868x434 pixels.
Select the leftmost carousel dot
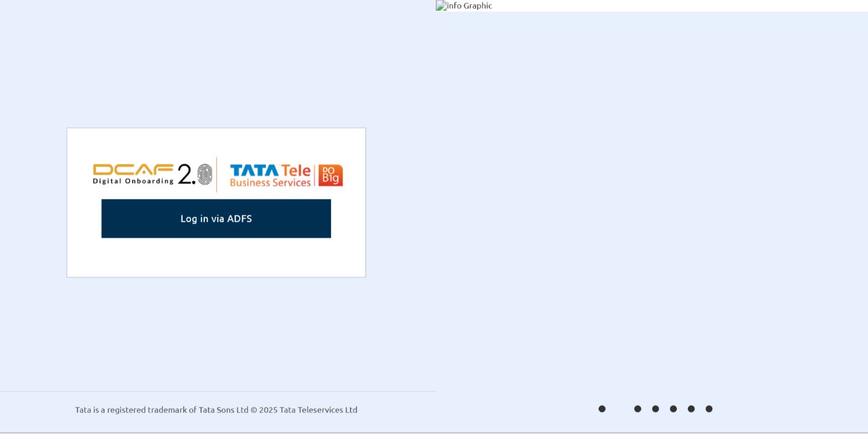pos(602,409)
